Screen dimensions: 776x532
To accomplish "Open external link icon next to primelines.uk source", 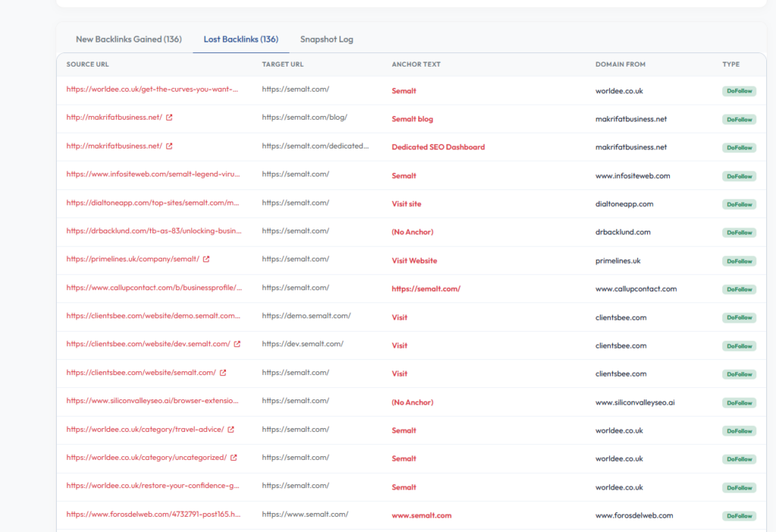I will (206, 259).
